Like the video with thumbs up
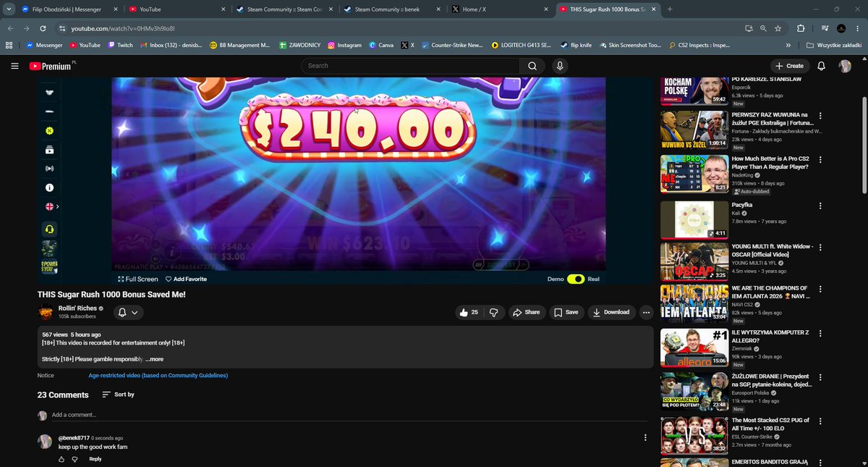 (x=468, y=312)
